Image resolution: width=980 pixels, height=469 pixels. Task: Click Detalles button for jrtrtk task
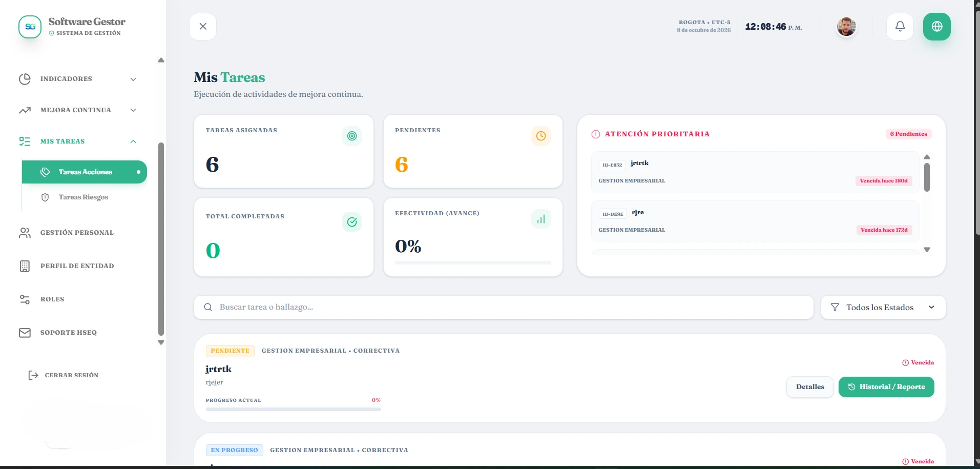810,387
